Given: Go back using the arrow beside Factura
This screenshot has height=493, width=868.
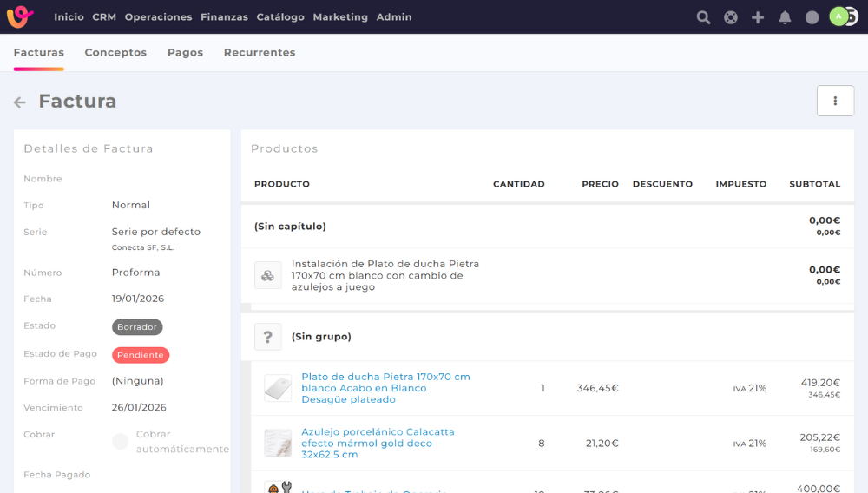Looking at the screenshot, I should coord(20,102).
